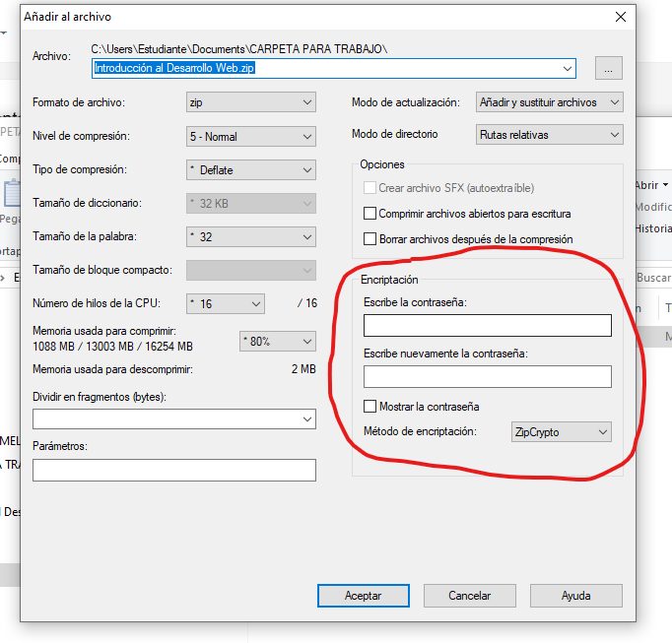Focus the Escribe nuevamente la contraseña field
This screenshot has height=643, width=672.
click(487, 377)
